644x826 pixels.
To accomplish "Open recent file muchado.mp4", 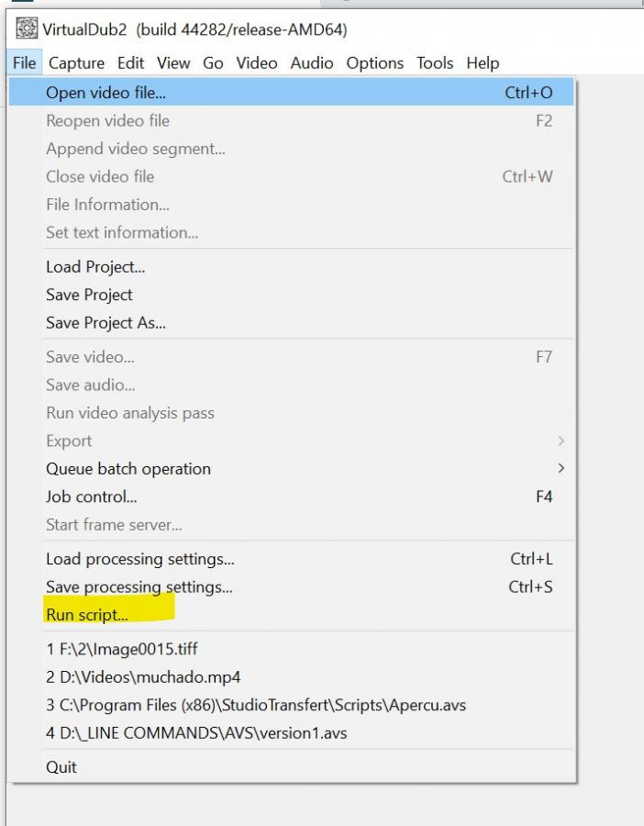I will coord(291,677).
